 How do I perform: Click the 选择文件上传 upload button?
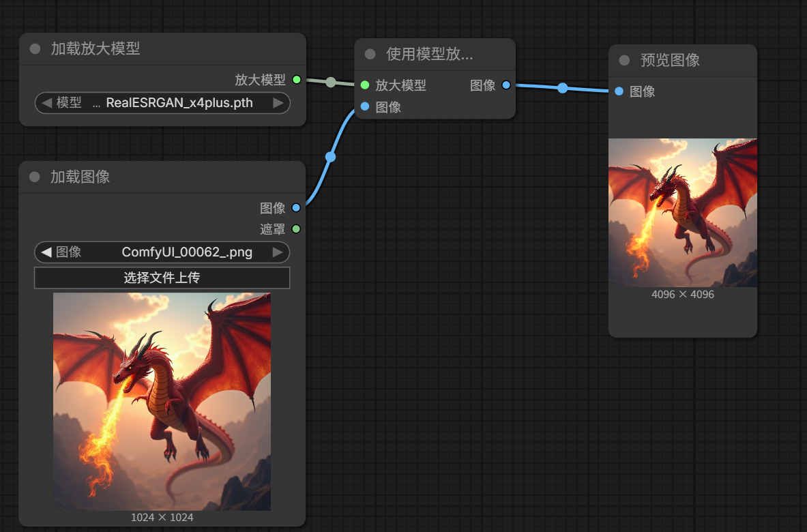point(162,278)
